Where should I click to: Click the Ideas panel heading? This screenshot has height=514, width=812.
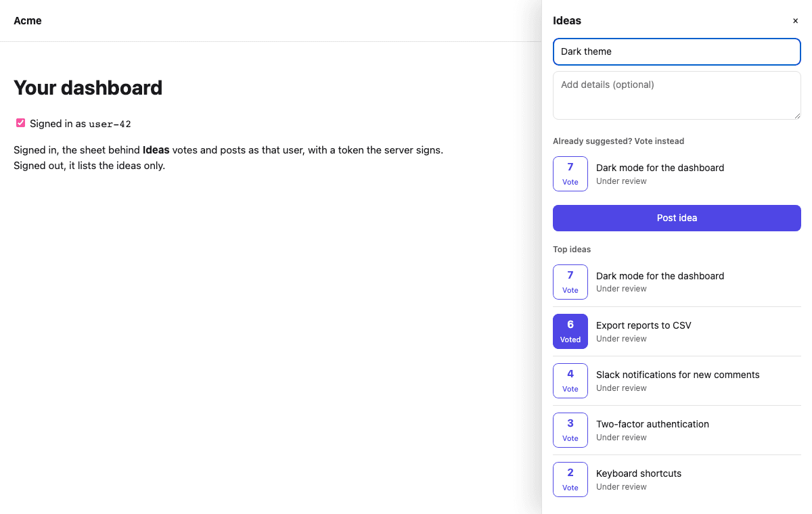pos(567,21)
